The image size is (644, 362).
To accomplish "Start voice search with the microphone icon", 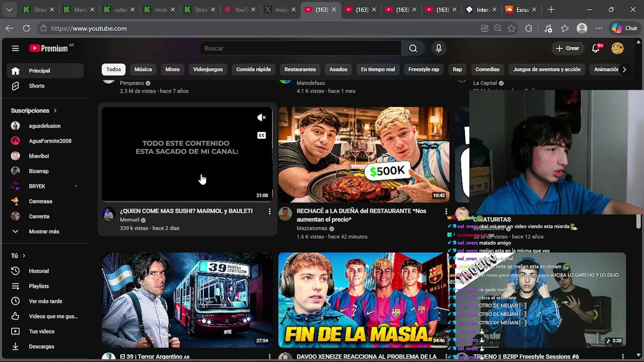I will click(439, 48).
